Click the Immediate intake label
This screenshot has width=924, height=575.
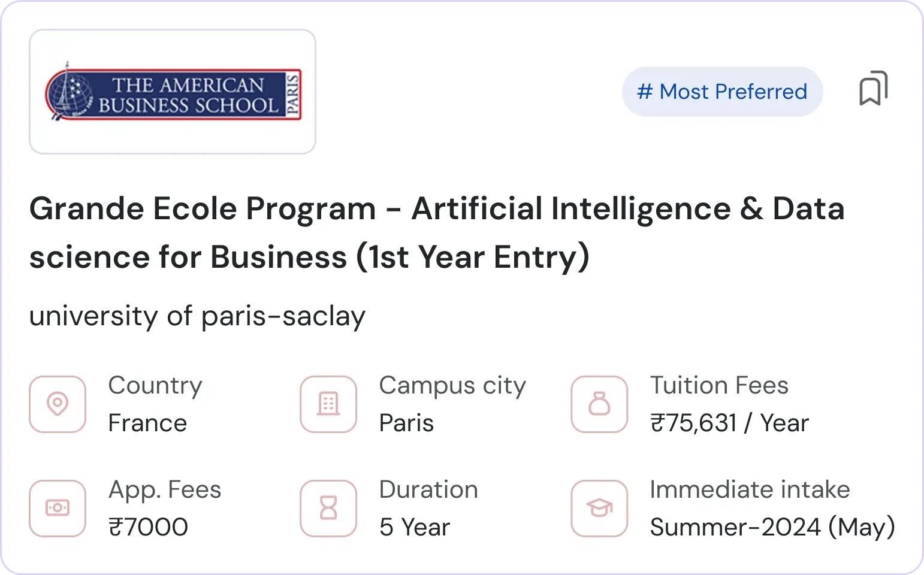(750, 489)
